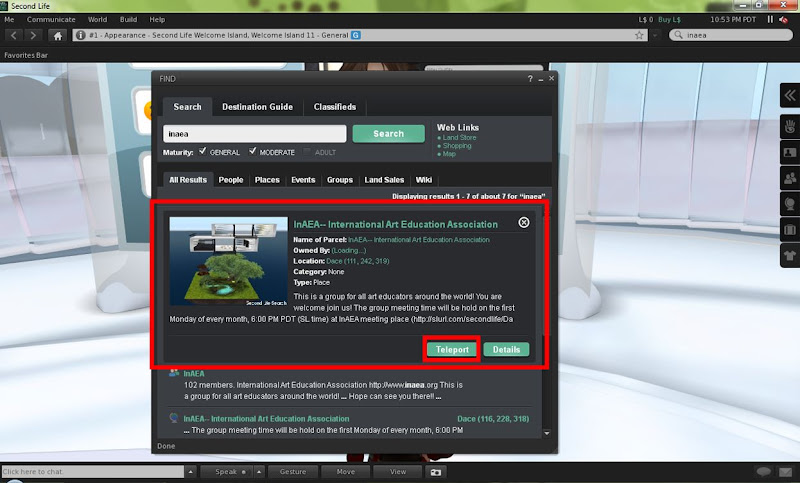Open the World menu
The width and height of the screenshot is (800, 483).
pos(97,19)
